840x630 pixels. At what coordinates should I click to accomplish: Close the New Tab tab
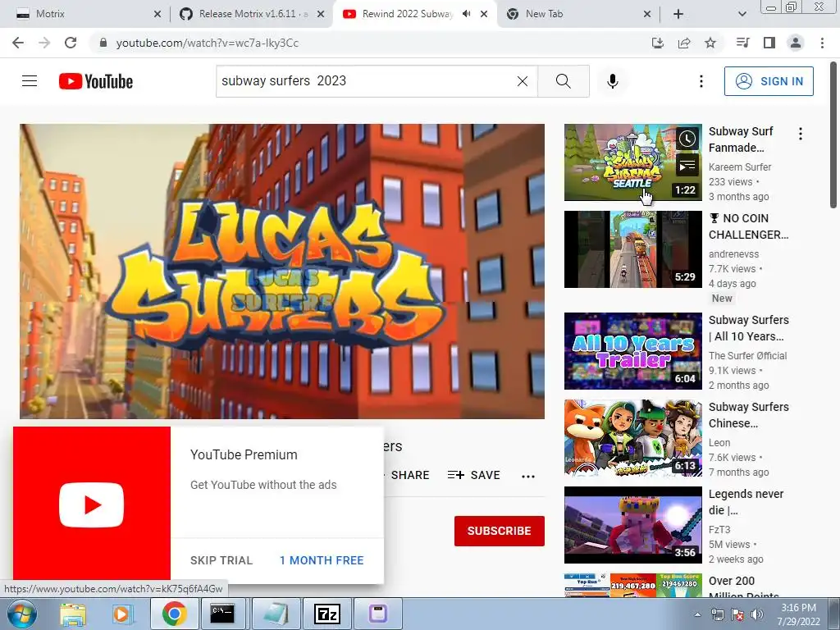point(647,14)
